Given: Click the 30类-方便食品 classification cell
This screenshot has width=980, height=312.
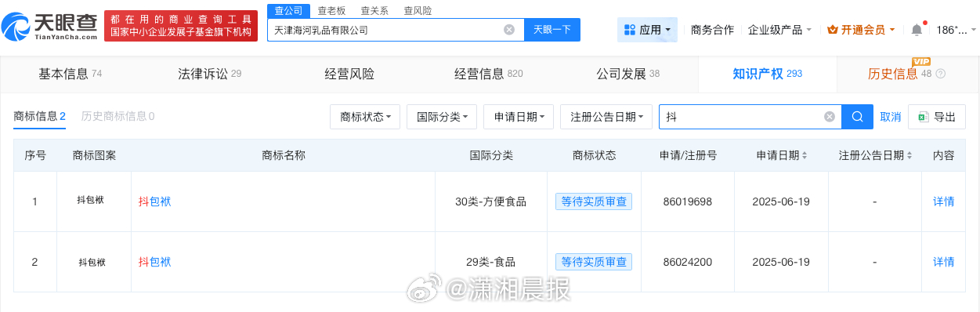Looking at the screenshot, I should [x=490, y=201].
